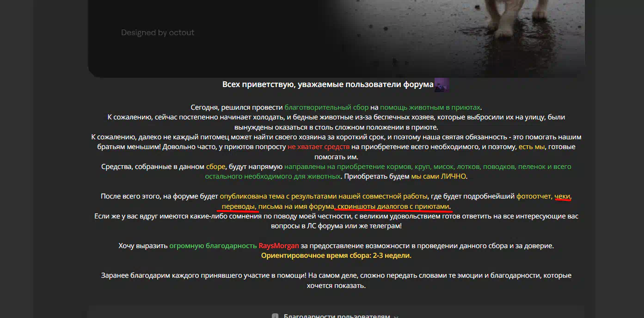
Task: Click underlined word 'чеки'
Action: [x=563, y=196]
